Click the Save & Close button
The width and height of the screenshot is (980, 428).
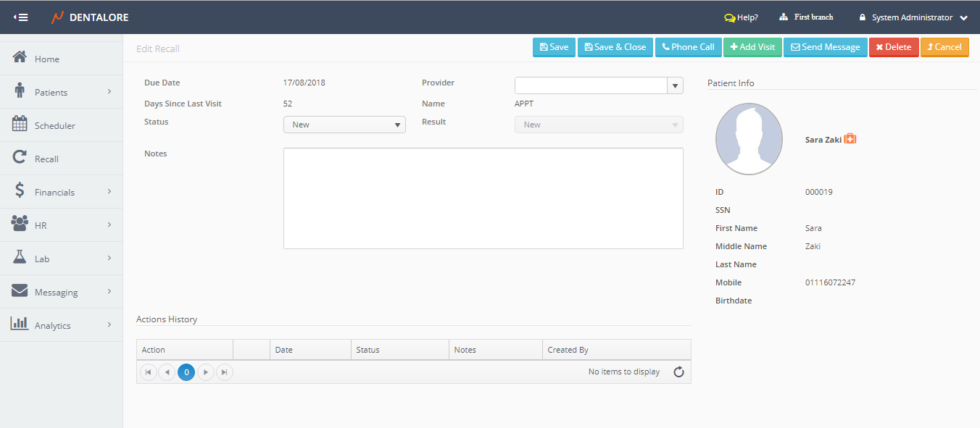tap(615, 47)
